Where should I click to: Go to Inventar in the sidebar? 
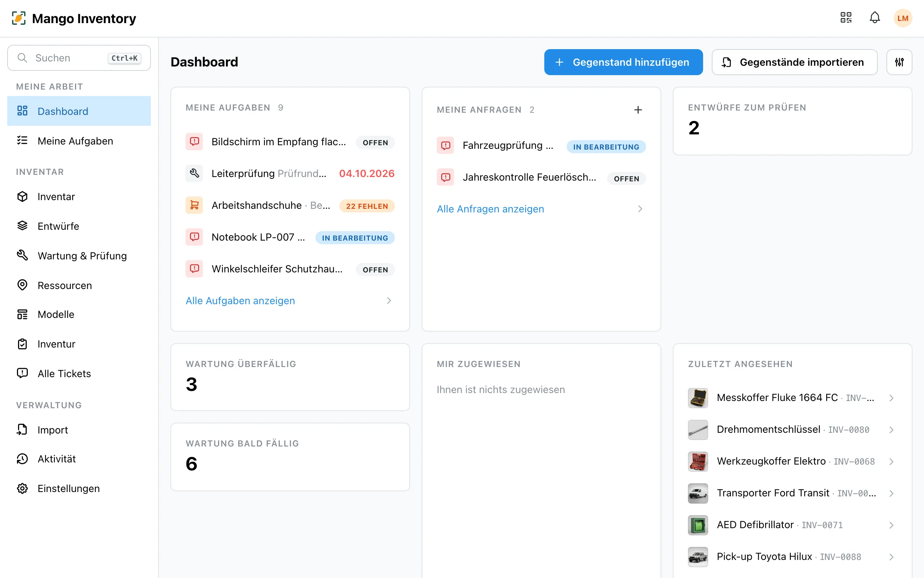click(x=79, y=197)
